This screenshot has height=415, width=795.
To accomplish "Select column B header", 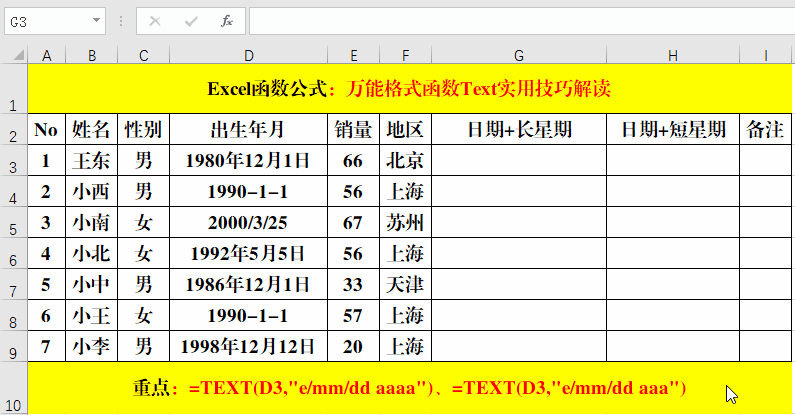I will 92,55.
